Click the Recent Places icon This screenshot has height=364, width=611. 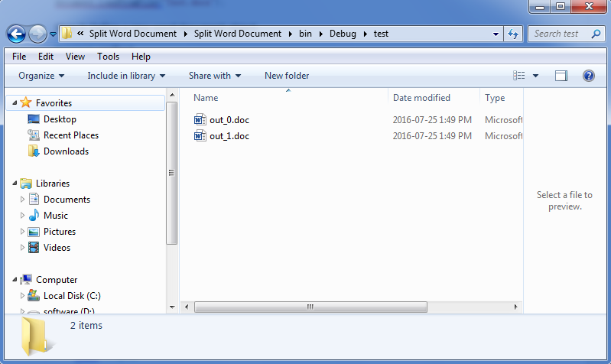pos(34,135)
